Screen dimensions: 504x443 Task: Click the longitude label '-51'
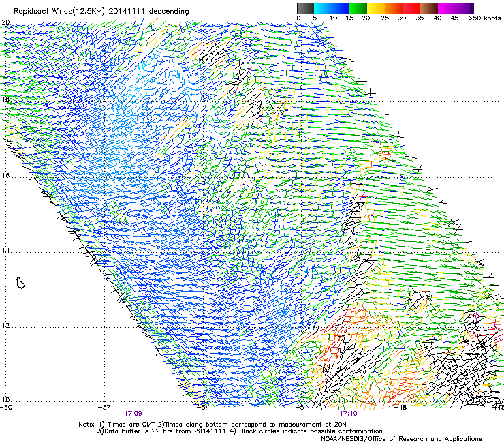[x=303, y=408]
